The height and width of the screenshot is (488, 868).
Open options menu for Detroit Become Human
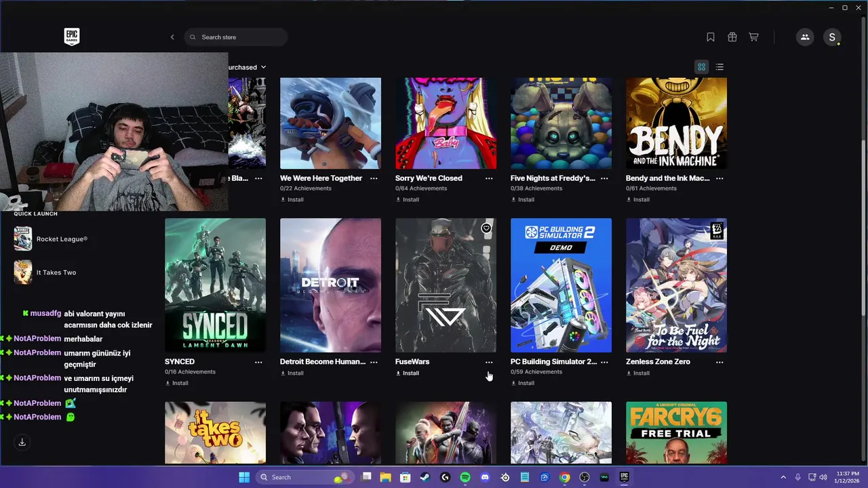pos(374,362)
